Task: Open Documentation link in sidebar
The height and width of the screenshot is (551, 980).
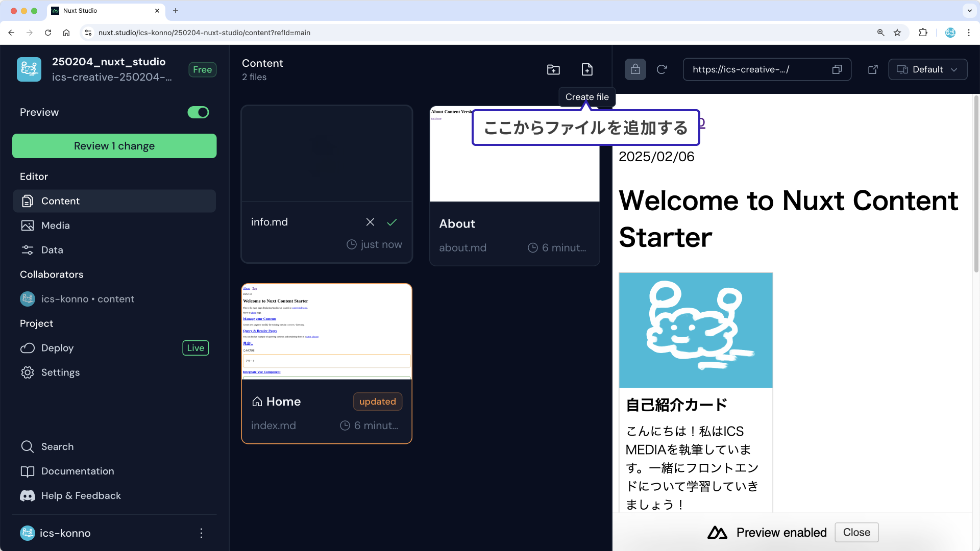Action: (x=114, y=471)
